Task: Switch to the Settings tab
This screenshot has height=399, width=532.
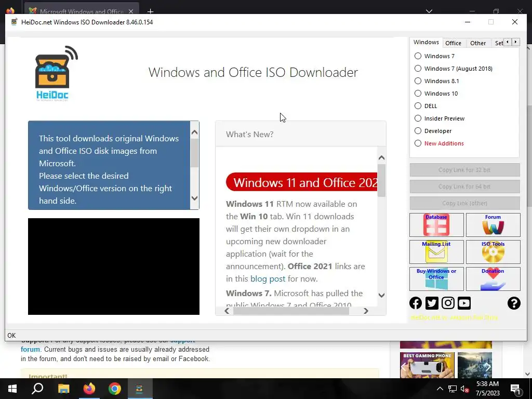Action: (499, 43)
